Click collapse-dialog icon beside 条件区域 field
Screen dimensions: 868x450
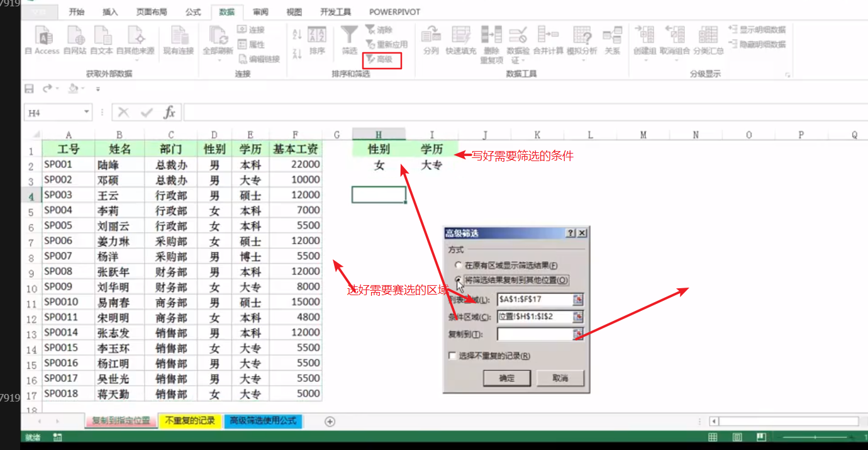pyautogui.click(x=578, y=317)
